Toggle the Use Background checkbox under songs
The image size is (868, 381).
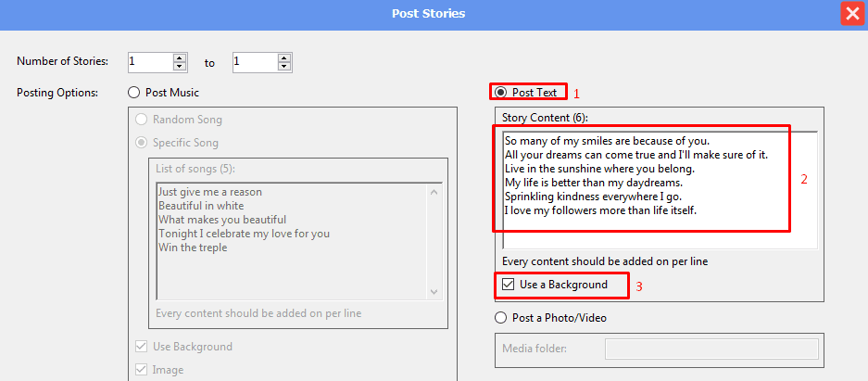[142, 347]
